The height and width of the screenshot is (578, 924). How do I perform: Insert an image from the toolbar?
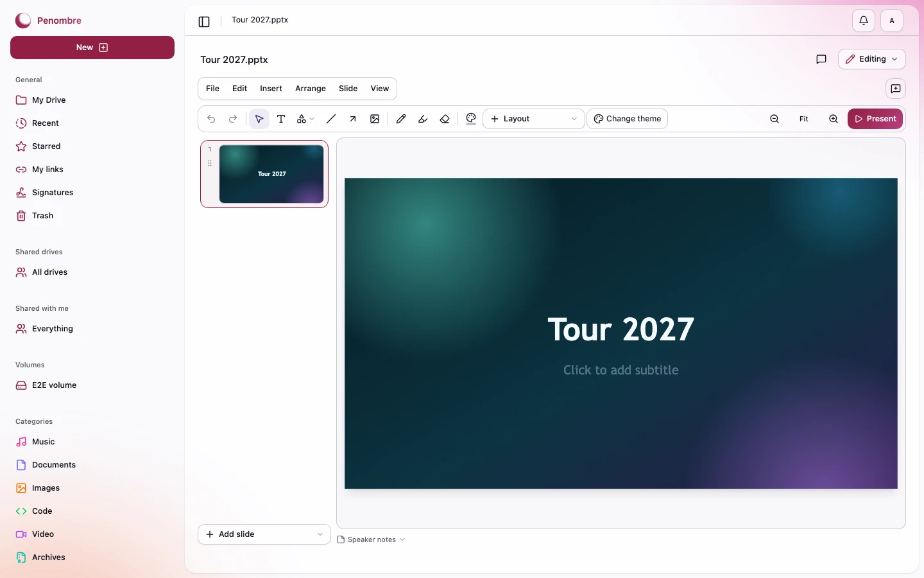point(375,119)
